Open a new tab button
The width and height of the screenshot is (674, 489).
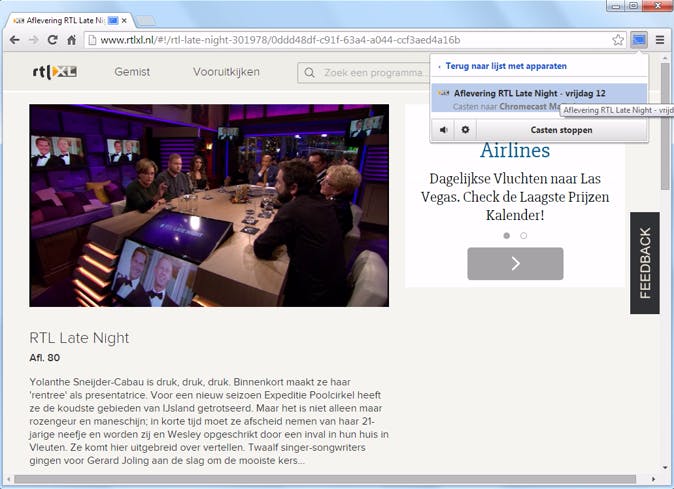(x=146, y=20)
